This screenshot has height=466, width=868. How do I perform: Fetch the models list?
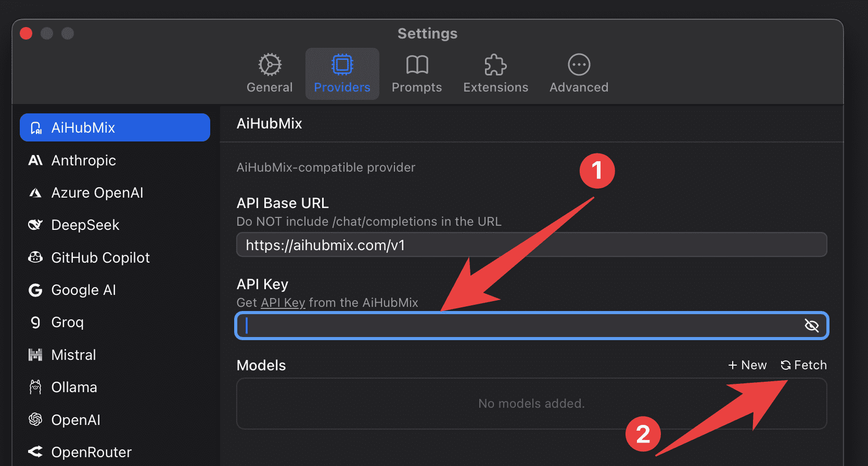point(803,365)
